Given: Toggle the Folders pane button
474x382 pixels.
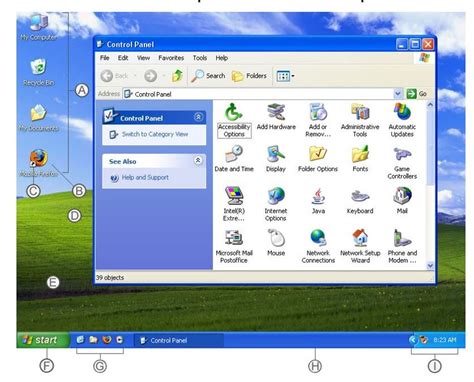Looking at the screenshot, I should [249, 76].
